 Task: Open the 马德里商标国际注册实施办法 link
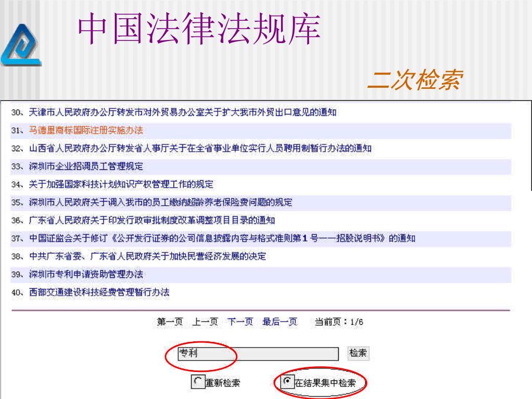point(86,130)
